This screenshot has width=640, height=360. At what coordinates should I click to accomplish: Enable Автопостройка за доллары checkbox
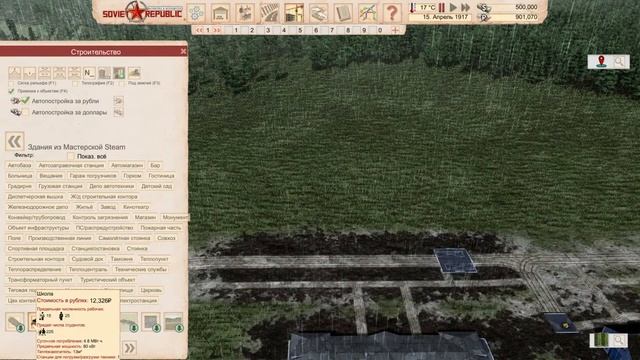[25, 112]
